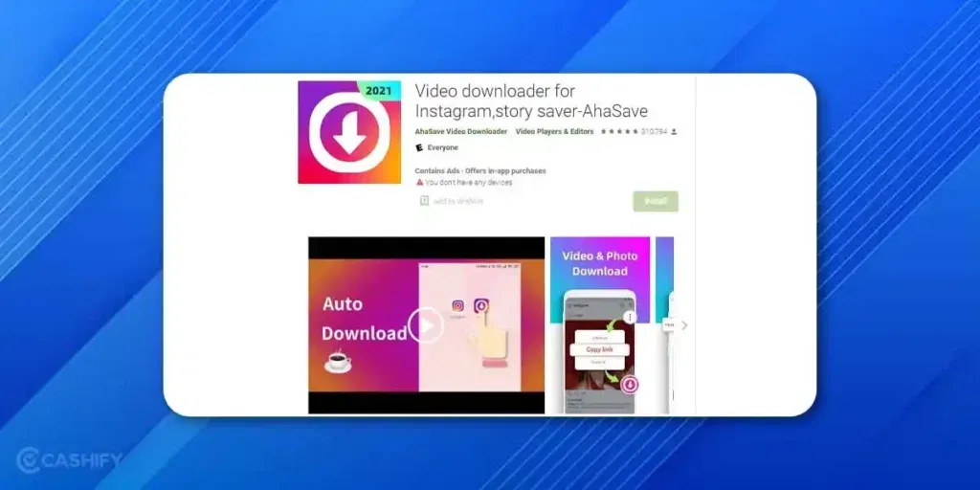Image resolution: width=980 pixels, height=490 pixels.
Task: Open Video Players & Editors category link
Action: pyautogui.click(x=554, y=132)
